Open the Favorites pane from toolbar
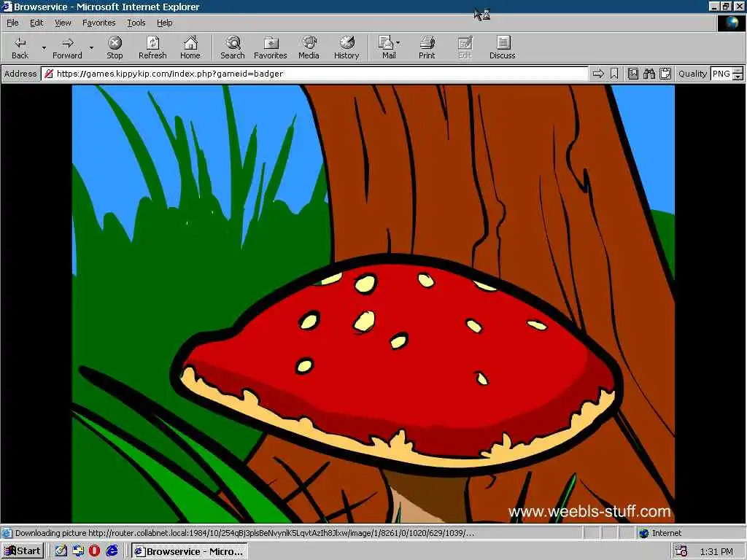747x560 pixels. click(270, 47)
